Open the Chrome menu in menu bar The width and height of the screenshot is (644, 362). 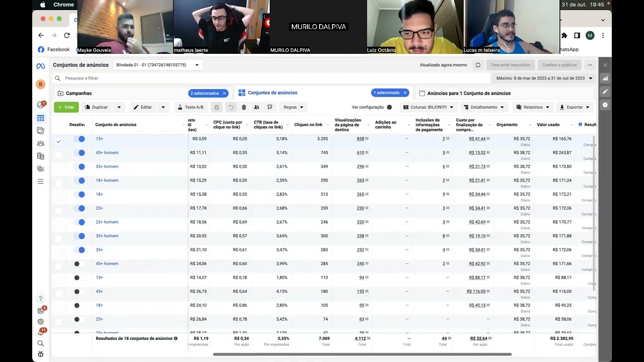(64, 5)
